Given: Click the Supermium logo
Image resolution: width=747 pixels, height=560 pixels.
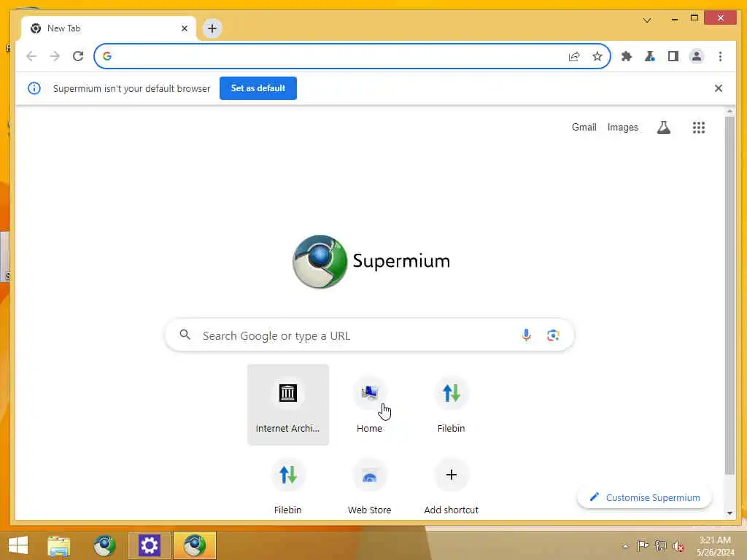Looking at the screenshot, I should coord(371,262).
